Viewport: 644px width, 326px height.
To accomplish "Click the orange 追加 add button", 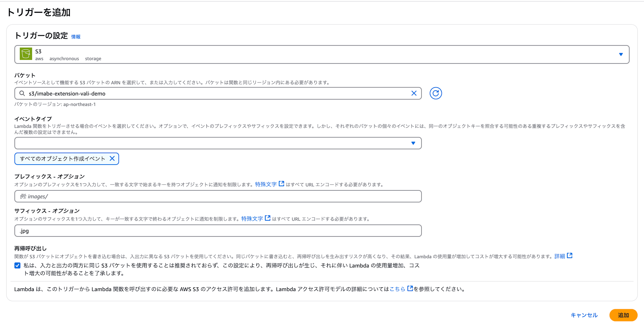I will [x=623, y=315].
